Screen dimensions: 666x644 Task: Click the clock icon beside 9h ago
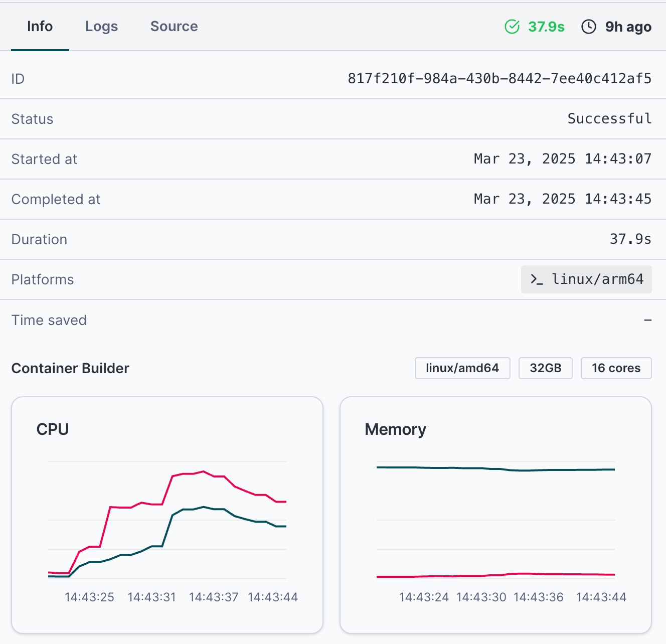click(x=589, y=27)
